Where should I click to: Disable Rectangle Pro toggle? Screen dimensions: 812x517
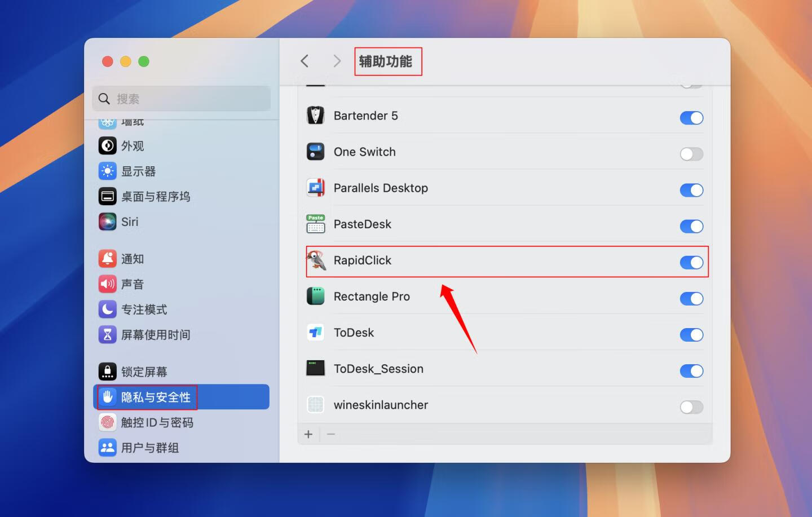691,298
